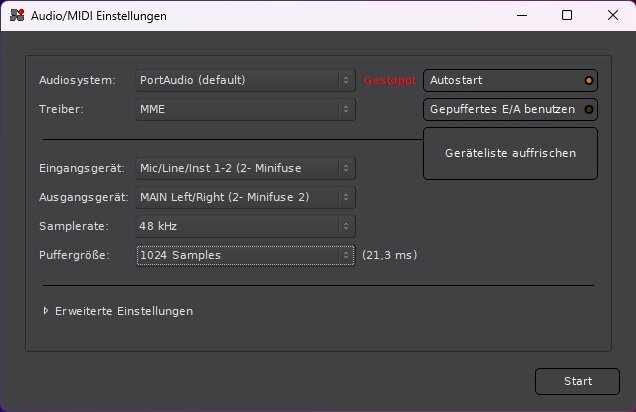The image size is (636, 412).
Task: Open the Puffergröße 1024 Samples dropdown
Action: [245, 255]
